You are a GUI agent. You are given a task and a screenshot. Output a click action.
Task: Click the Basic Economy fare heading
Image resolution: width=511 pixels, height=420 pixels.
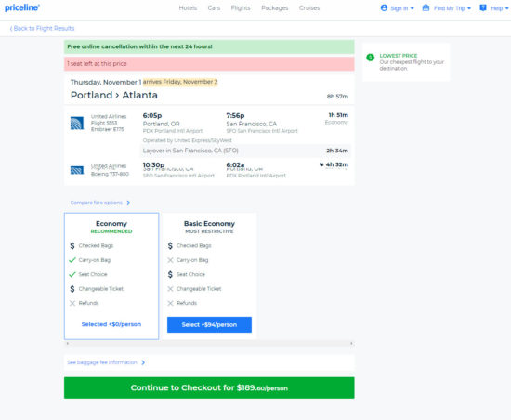tap(209, 224)
